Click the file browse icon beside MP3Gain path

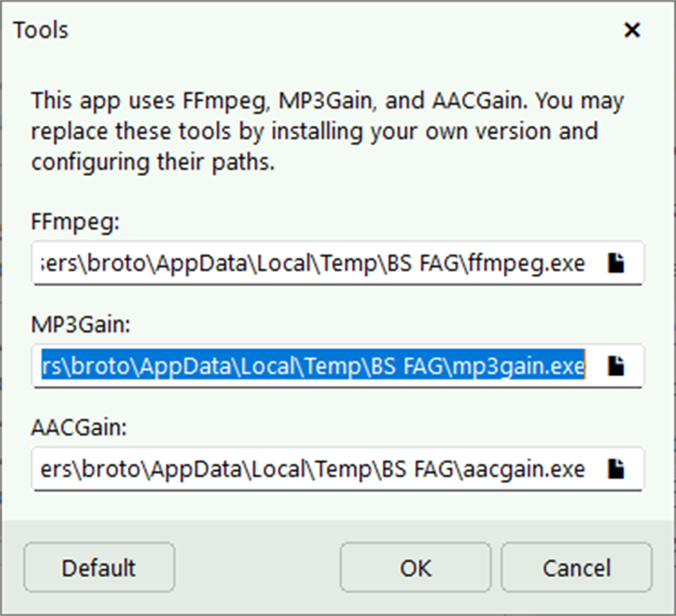tap(616, 366)
